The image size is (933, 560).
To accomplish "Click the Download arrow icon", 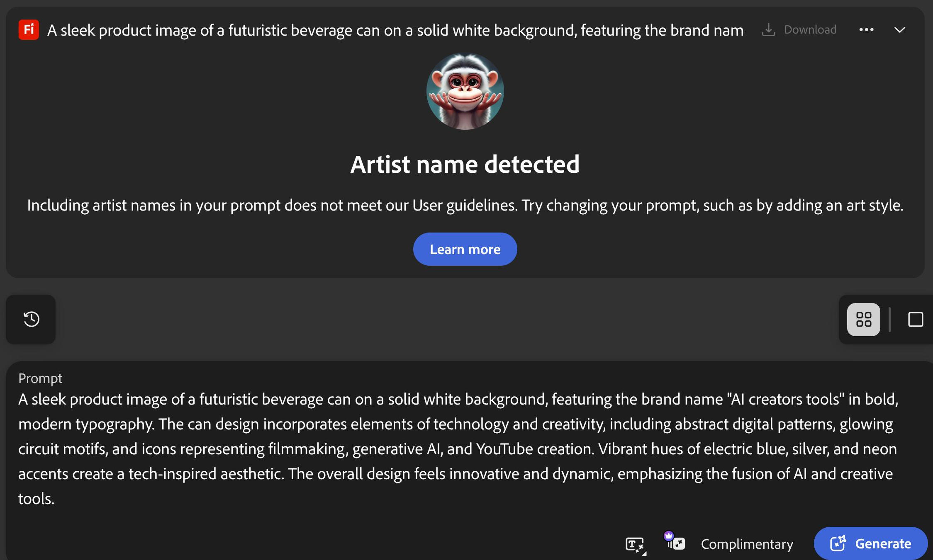I will [x=768, y=30].
